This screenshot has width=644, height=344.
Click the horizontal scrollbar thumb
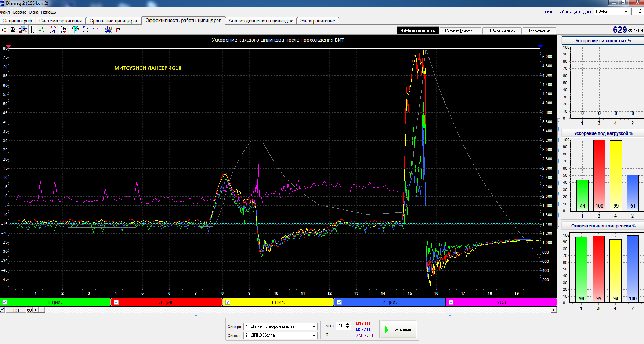coord(42,310)
